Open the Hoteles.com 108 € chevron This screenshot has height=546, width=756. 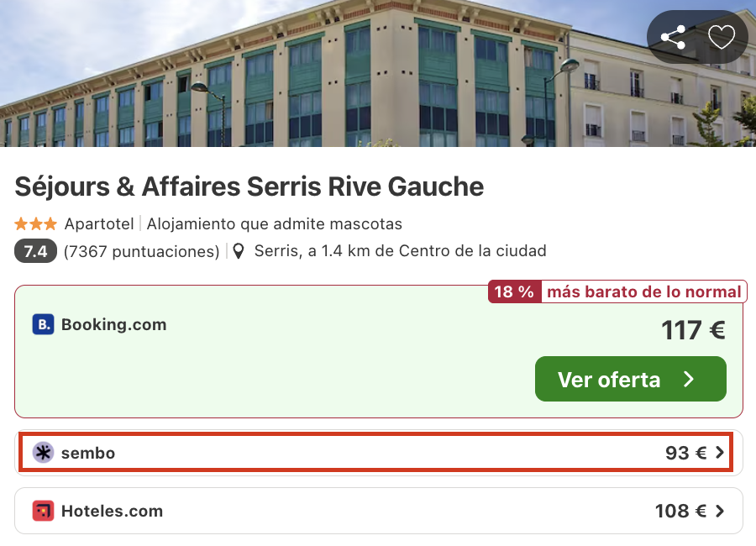(x=719, y=511)
